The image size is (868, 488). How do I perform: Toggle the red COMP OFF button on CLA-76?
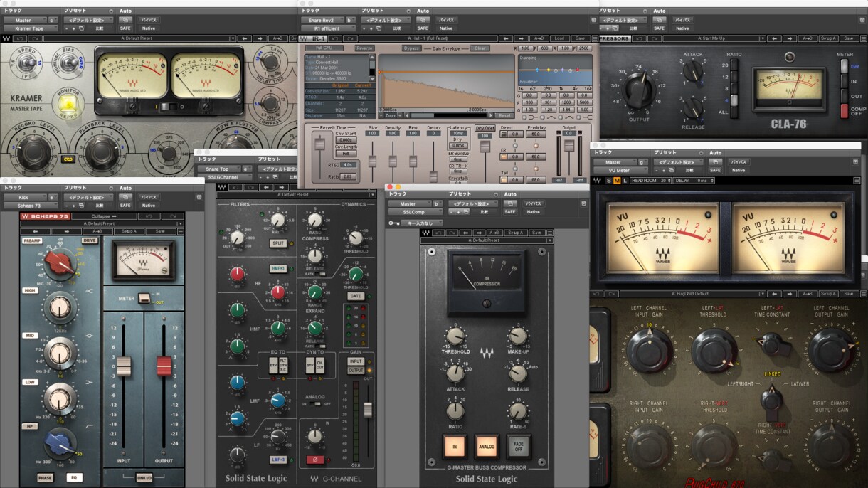[844, 110]
